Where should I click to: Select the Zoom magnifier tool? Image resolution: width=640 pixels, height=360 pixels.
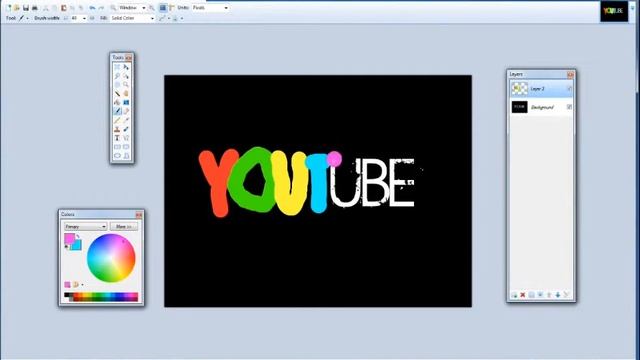126,84
